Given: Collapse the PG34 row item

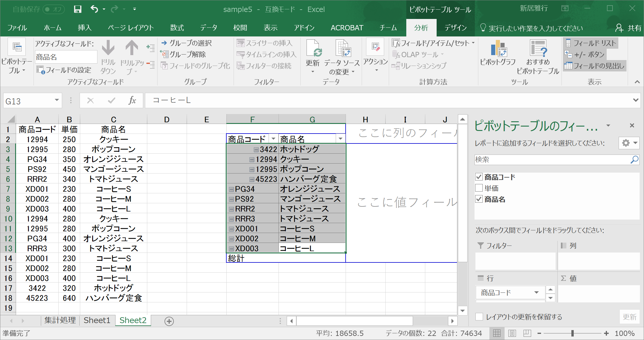Looking at the screenshot, I should 232,189.
